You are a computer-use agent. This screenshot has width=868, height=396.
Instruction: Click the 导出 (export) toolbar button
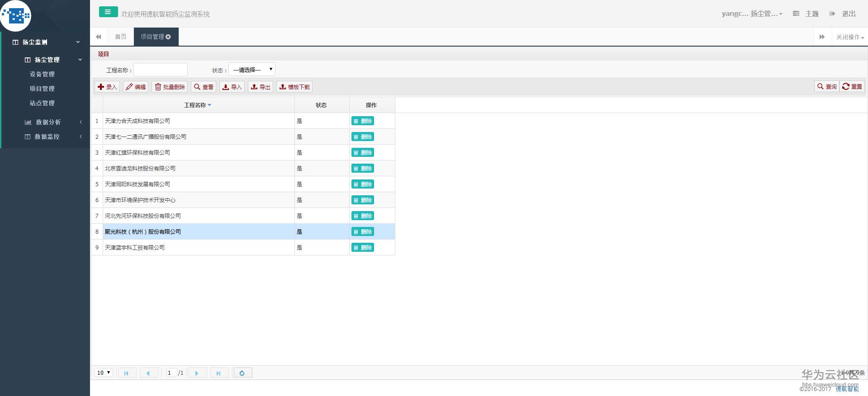click(x=261, y=87)
